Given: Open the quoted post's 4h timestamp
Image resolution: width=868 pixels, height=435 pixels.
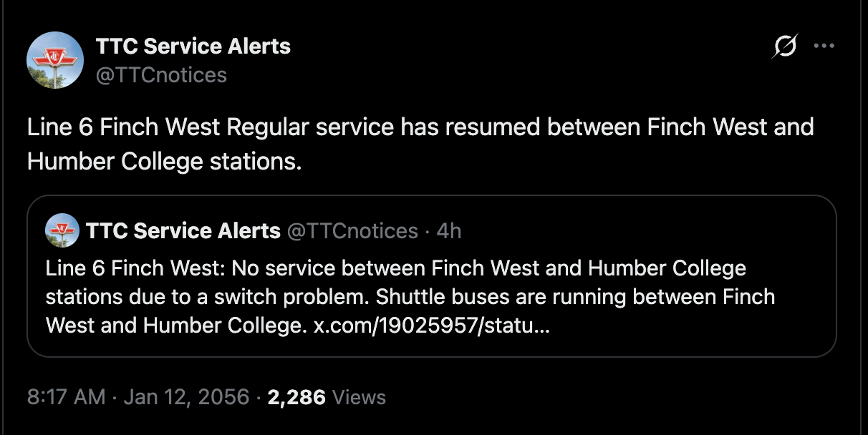Looking at the screenshot, I should click(x=449, y=230).
